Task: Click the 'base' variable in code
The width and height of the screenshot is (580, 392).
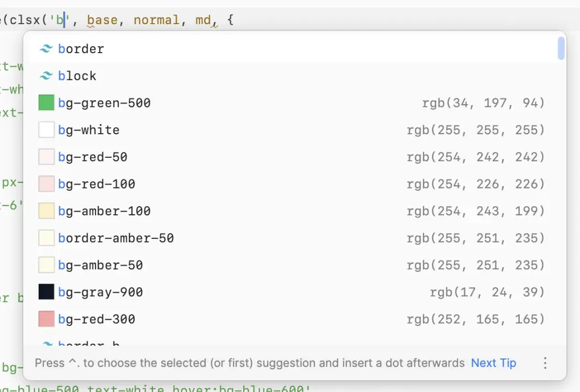Action: pyautogui.click(x=102, y=19)
